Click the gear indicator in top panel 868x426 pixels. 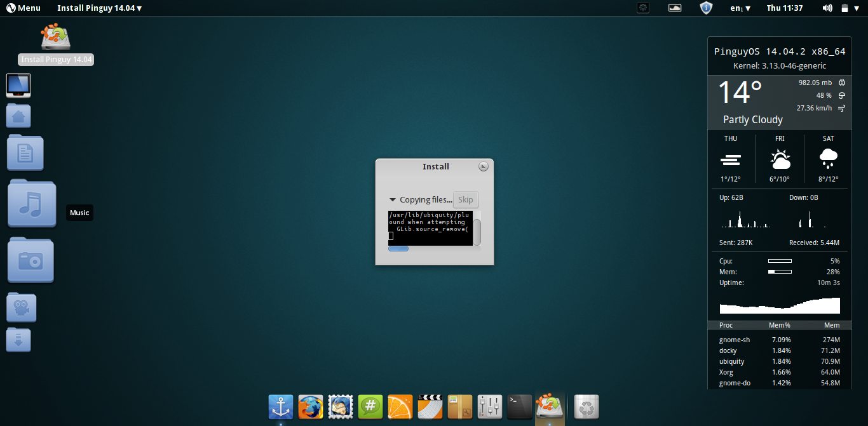644,8
